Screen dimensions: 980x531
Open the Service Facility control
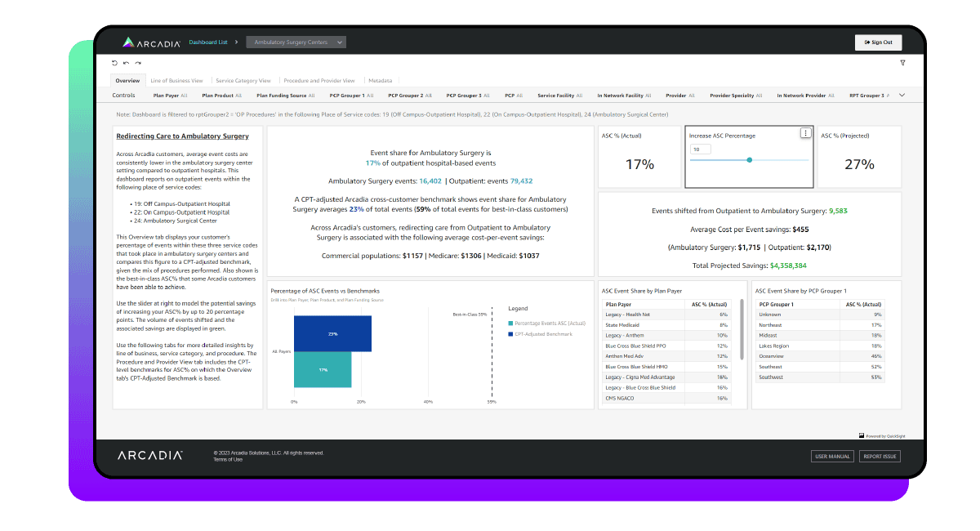click(561, 96)
